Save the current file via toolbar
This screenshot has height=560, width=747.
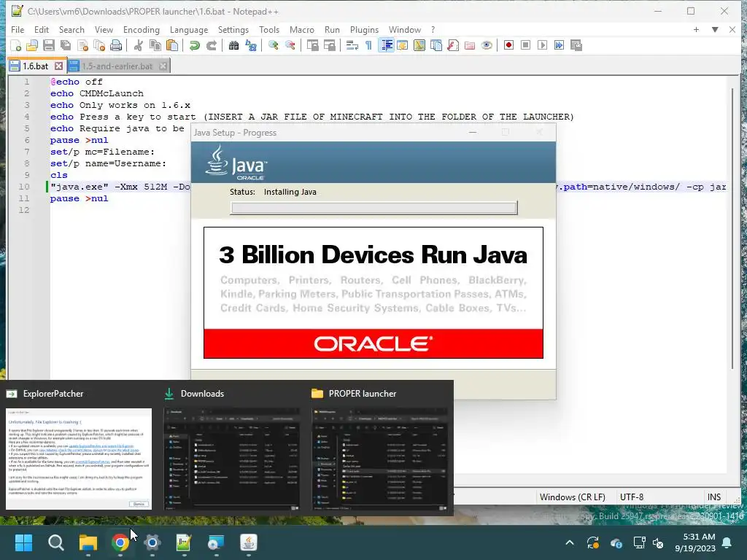pos(49,46)
